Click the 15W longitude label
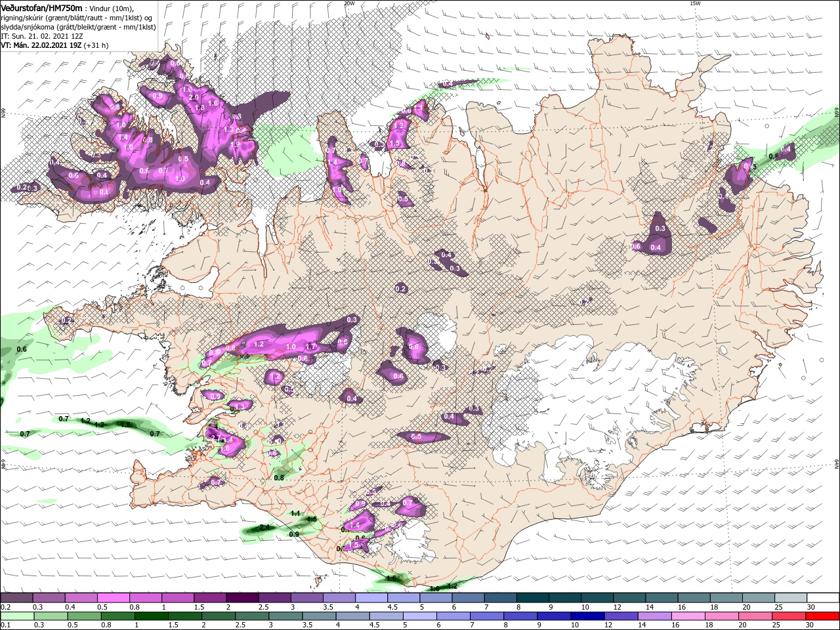 click(695, 3)
